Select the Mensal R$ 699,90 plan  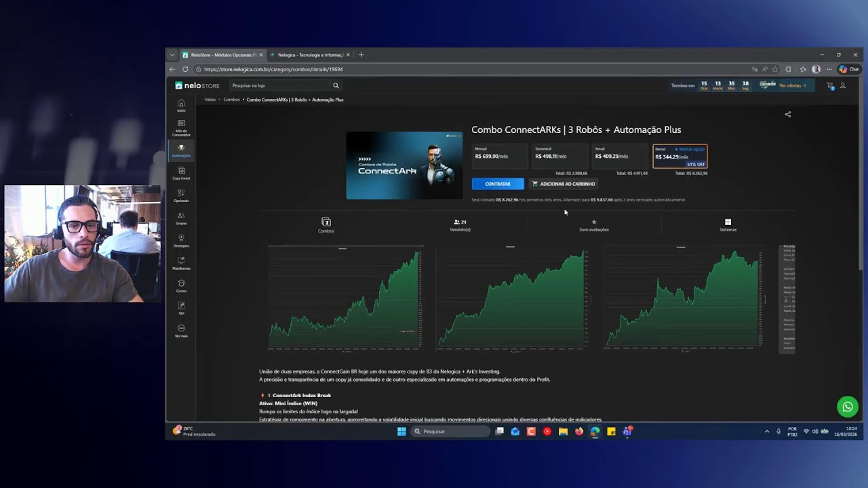[500, 156]
